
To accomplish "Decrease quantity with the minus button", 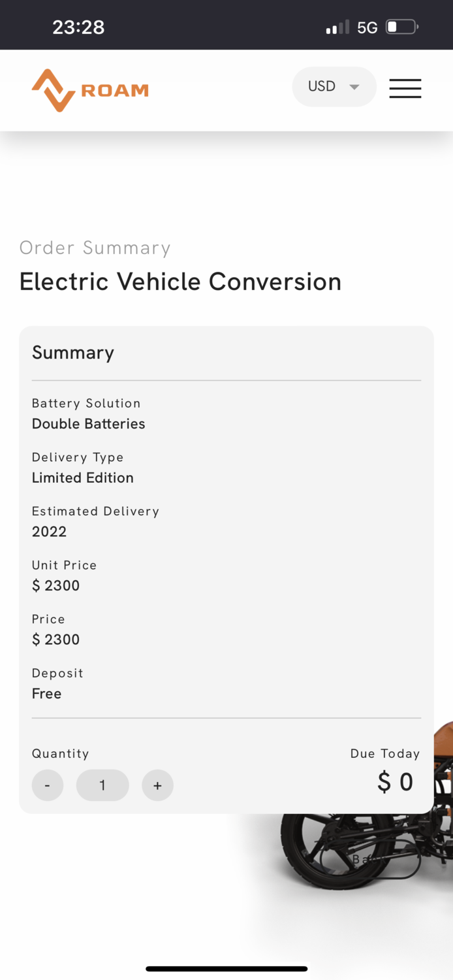I will tap(48, 785).
